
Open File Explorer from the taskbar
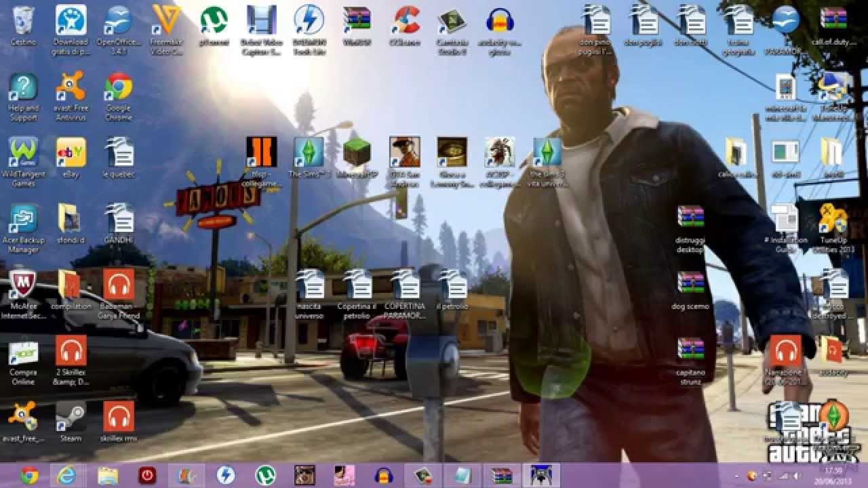click(x=107, y=475)
